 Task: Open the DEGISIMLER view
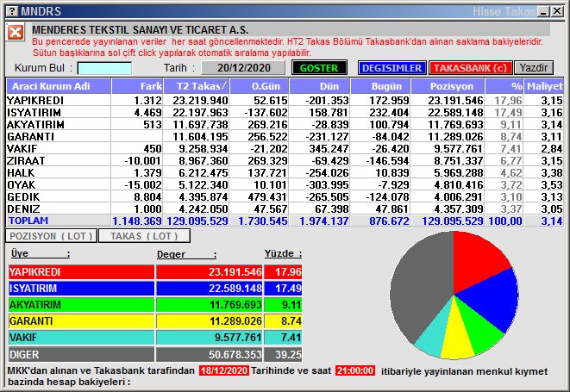coord(391,68)
